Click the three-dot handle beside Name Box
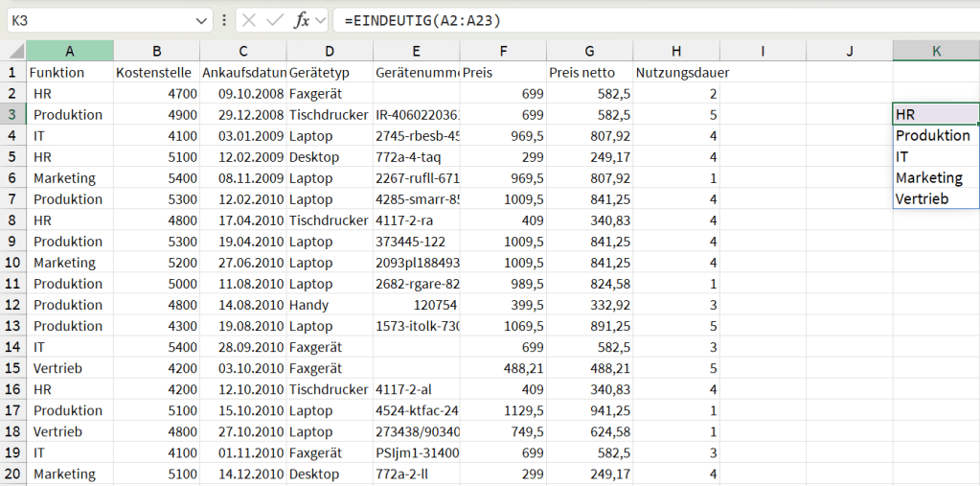Image resolution: width=980 pixels, height=486 pixels. coord(224,20)
